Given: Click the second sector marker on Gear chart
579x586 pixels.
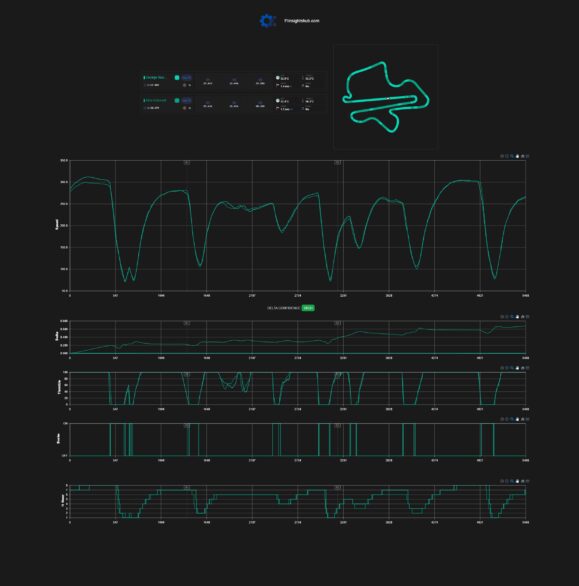Looking at the screenshot, I should click(337, 487).
